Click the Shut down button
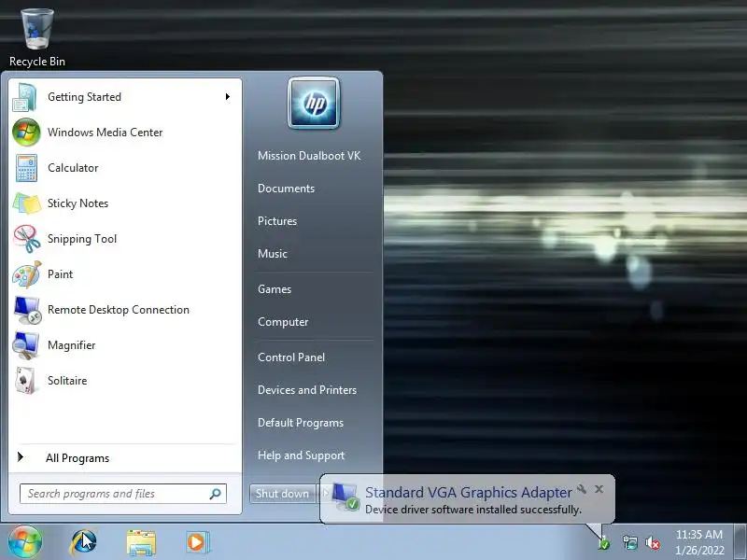 [283, 494]
